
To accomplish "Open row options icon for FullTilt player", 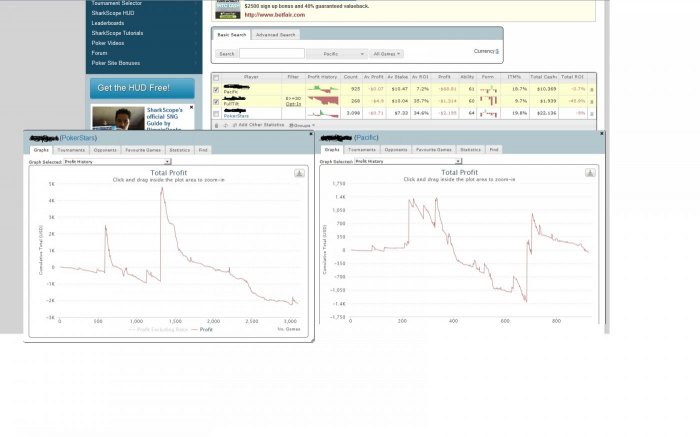I will 592,102.
